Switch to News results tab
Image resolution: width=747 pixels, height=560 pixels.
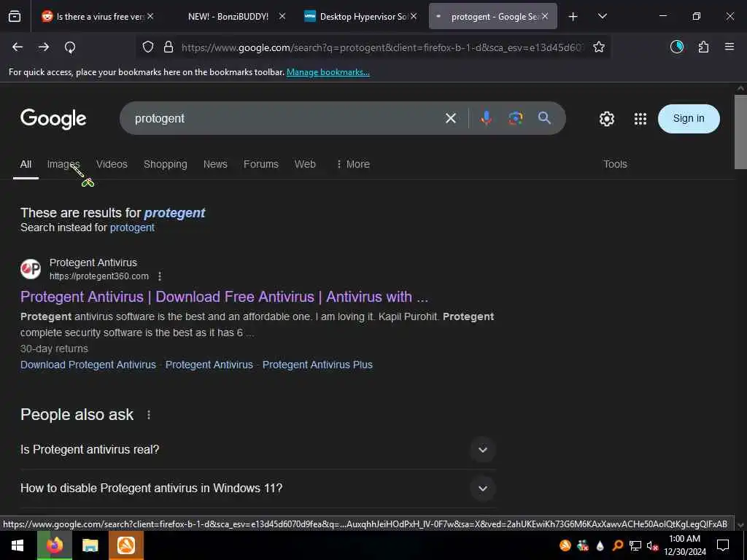click(x=215, y=164)
